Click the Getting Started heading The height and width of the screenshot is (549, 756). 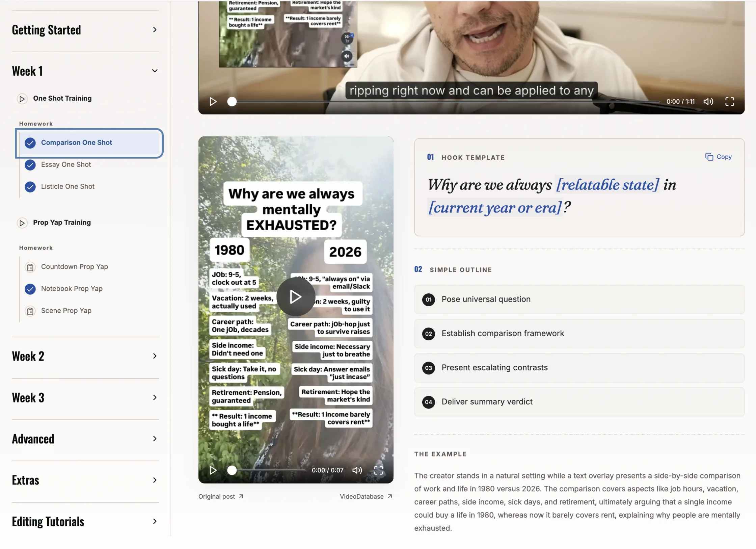click(47, 30)
